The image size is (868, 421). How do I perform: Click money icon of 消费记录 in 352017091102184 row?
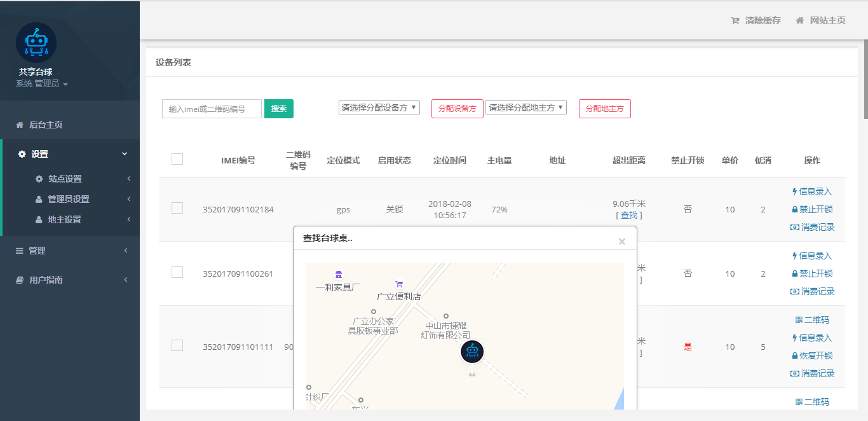(x=794, y=227)
